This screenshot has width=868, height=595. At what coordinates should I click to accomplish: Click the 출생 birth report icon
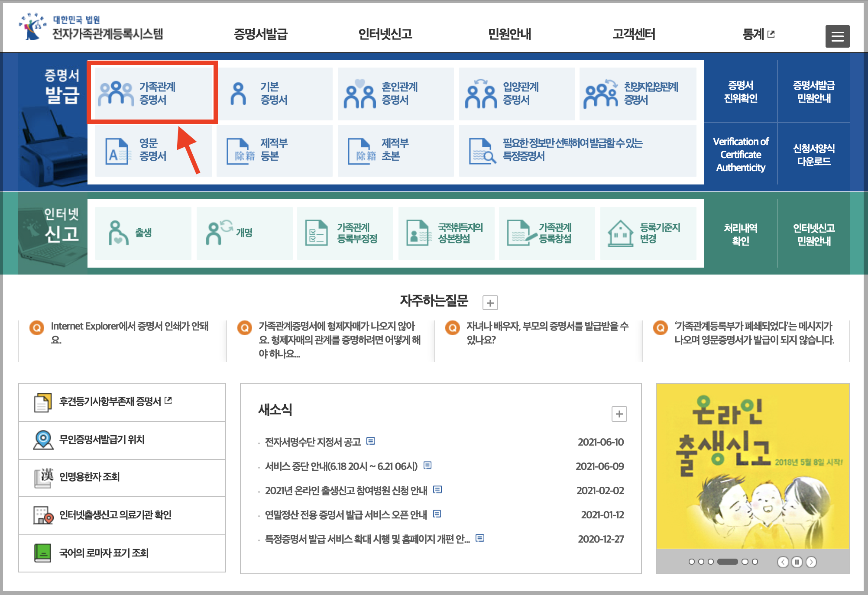click(118, 233)
